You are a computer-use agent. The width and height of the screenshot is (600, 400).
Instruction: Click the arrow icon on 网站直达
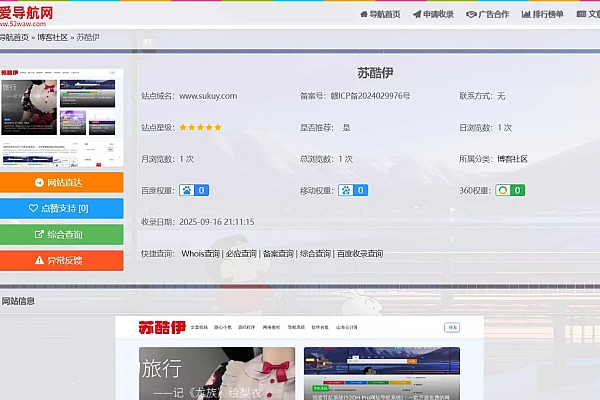(x=39, y=183)
